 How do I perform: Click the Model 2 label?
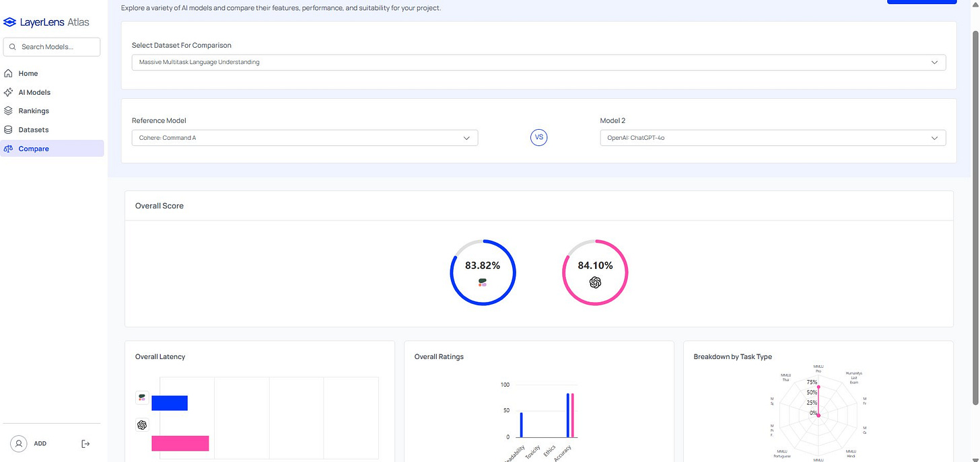pyautogui.click(x=612, y=120)
